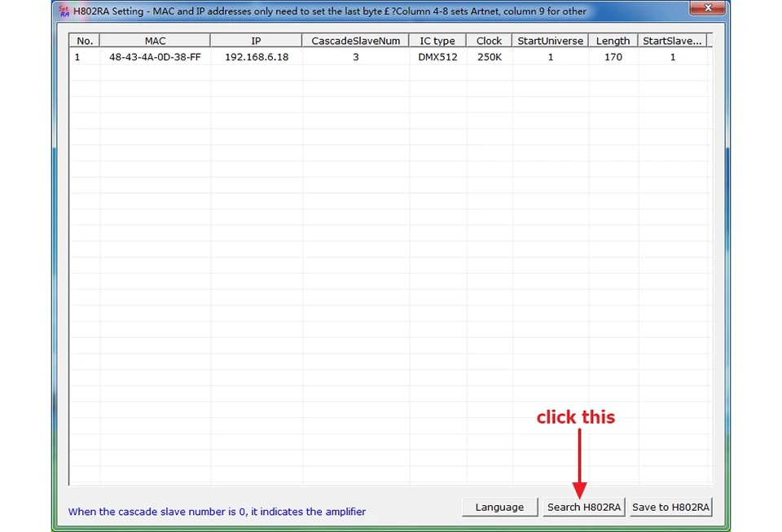Select the IP address 192.168.6.18 cell

(x=257, y=57)
